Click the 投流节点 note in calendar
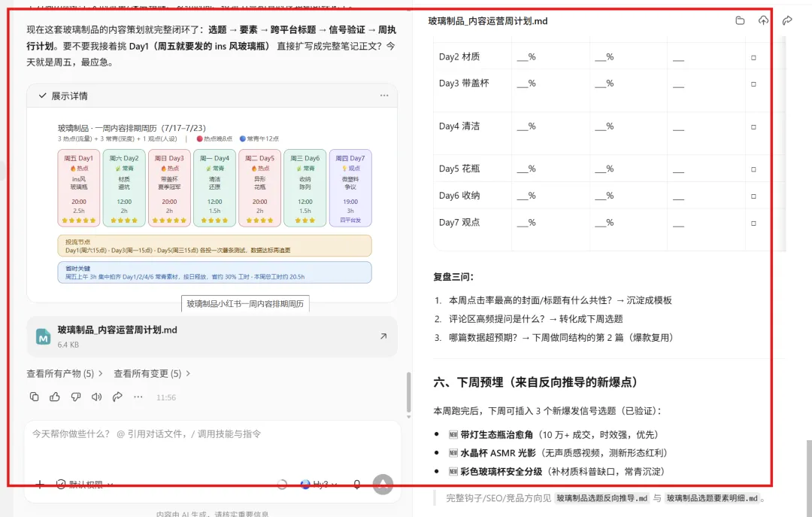 point(214,246)
